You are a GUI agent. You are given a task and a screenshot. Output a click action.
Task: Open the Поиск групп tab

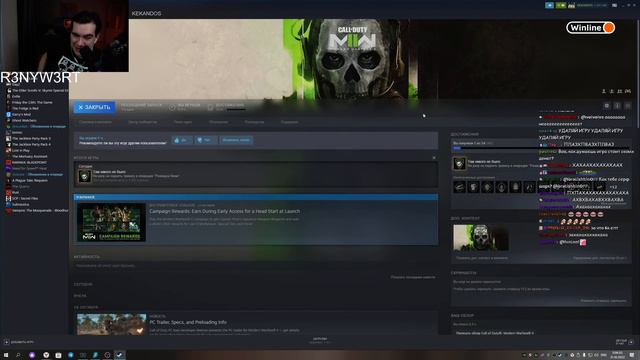tap(182, 122)
